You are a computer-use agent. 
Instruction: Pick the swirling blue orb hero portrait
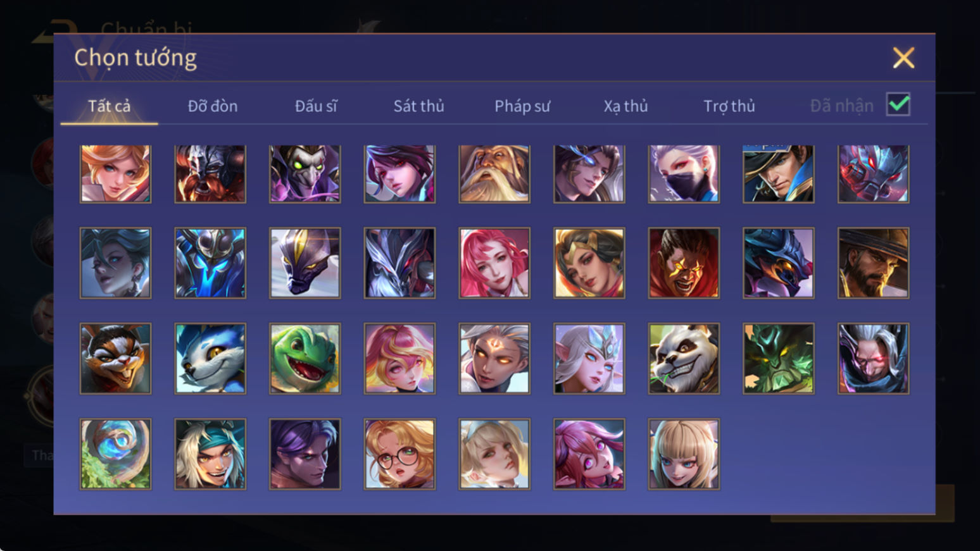pos(116,454)
